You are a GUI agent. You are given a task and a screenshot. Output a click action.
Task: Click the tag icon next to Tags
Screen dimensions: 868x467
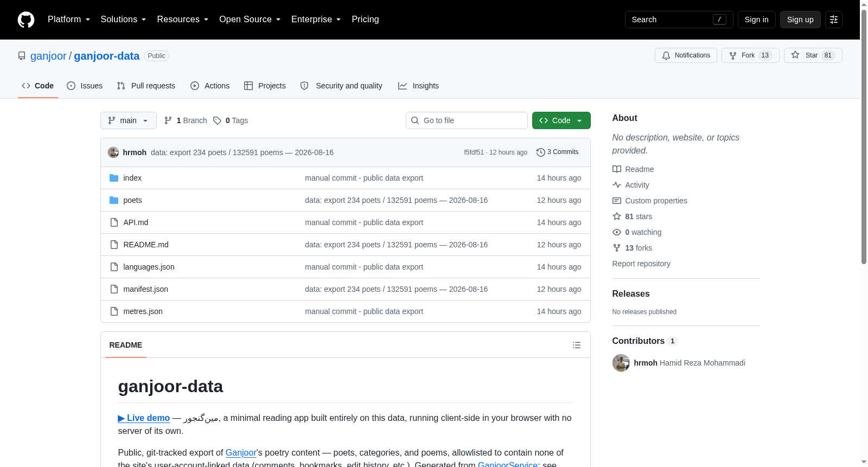click(217, 120)
